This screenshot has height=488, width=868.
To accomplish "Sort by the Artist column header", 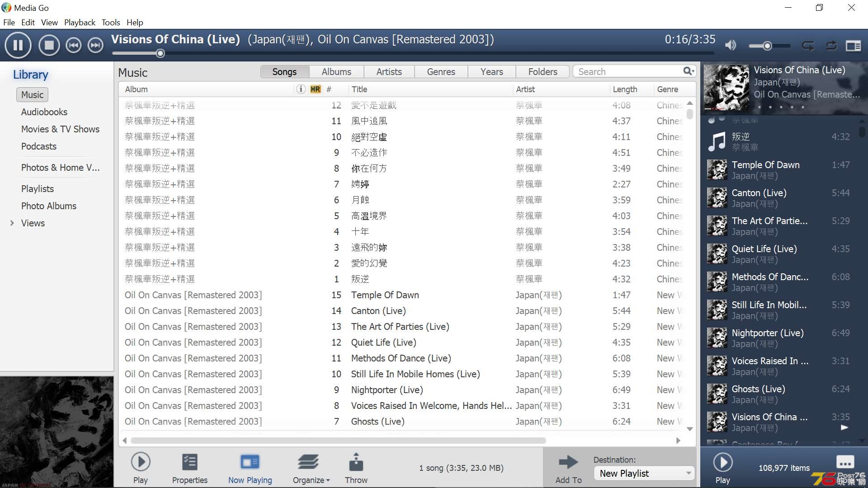I will pos(525,89).
